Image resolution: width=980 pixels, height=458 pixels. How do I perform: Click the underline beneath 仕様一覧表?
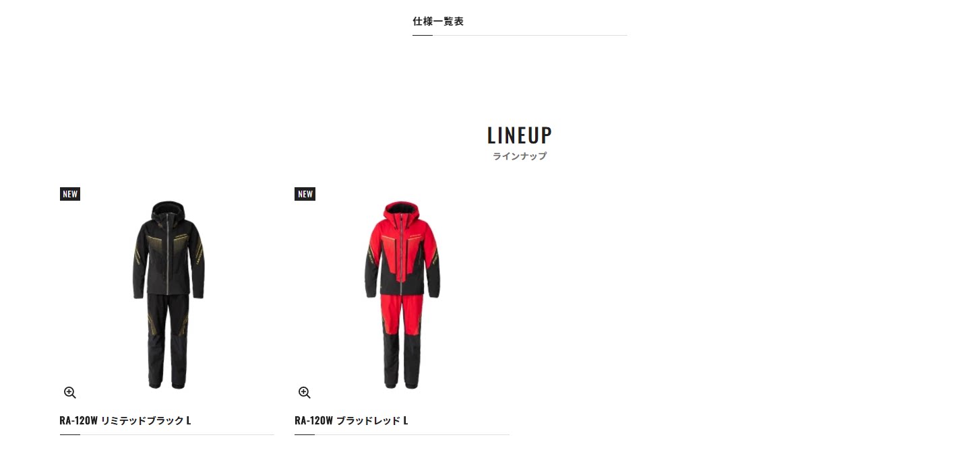click(x=520, y=35)
